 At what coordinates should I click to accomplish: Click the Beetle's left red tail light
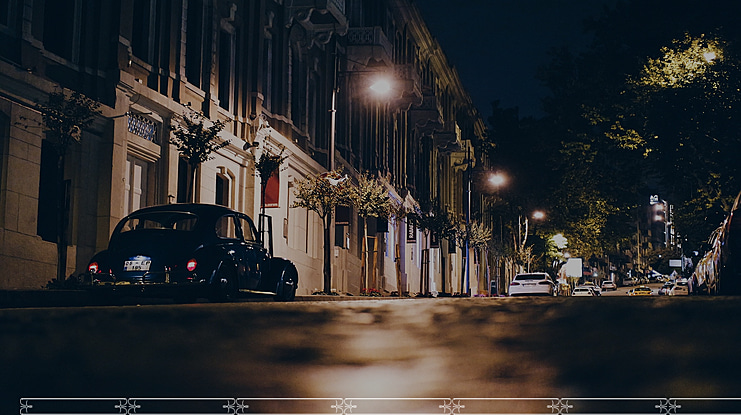(94, 267)
